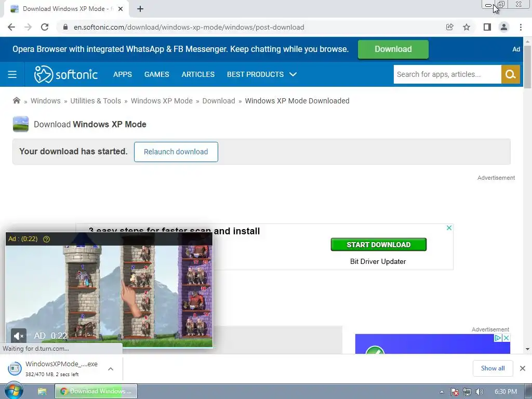Click the home breadcrumb icon
Screen dimensions: 532x399
point(16,100)
